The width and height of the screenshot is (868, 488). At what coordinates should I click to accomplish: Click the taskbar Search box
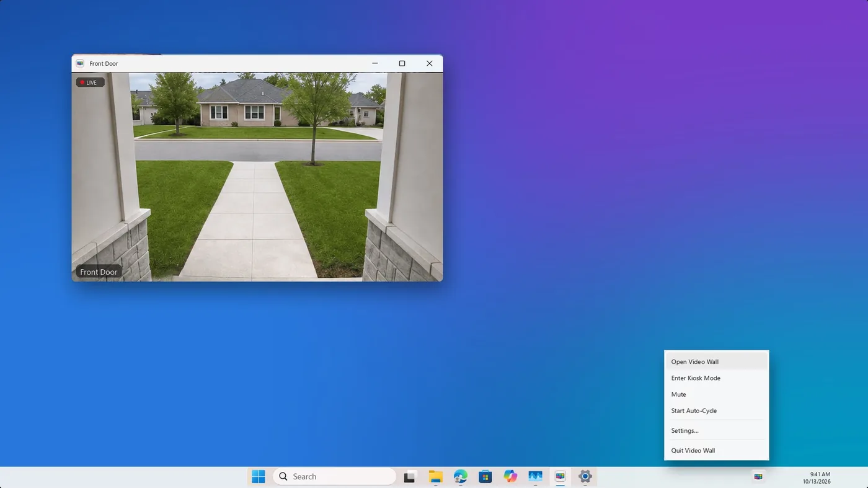tap(334, 476)
